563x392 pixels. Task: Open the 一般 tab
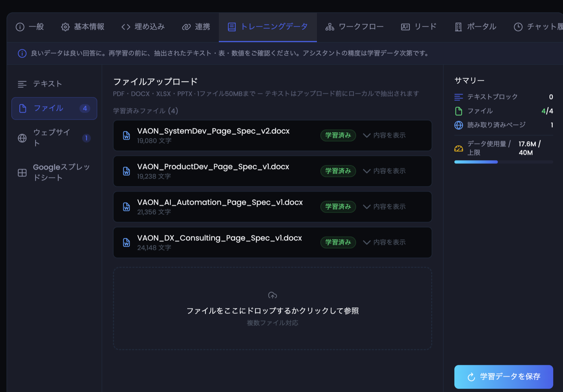coord(30,27)
